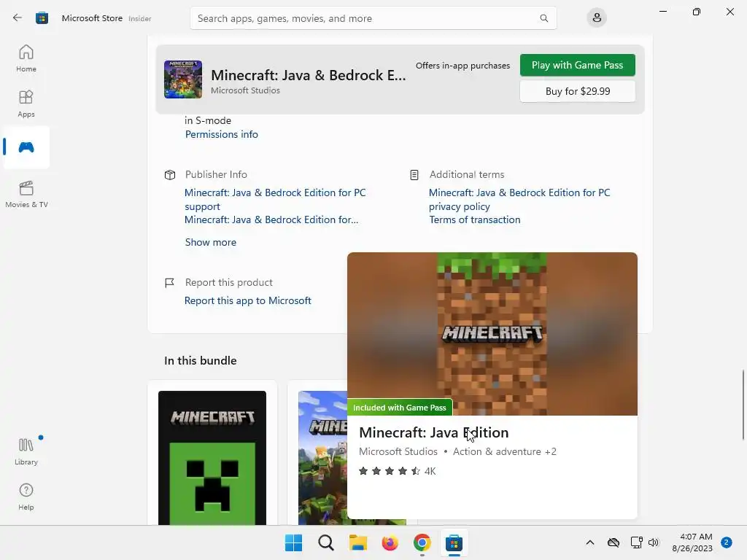The image size is (747, 560).
Task: Click Buy for $29.99 button
Action: tap(578, 91)
